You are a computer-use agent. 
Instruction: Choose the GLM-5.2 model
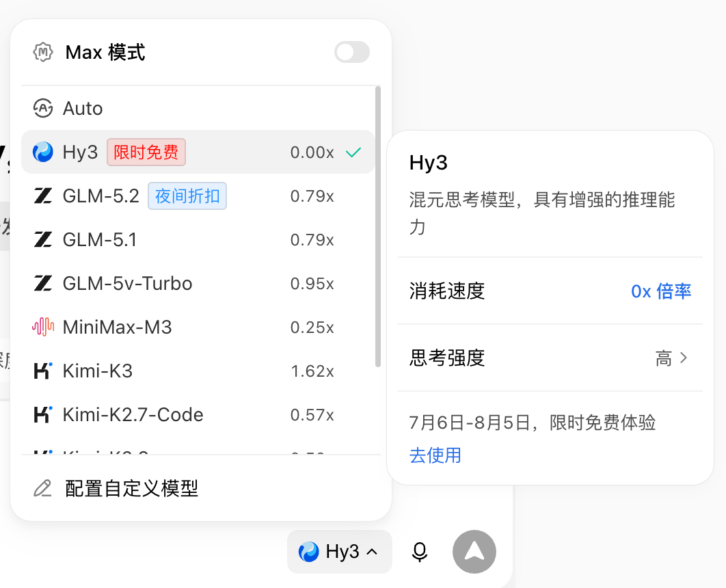click(198, 196)
